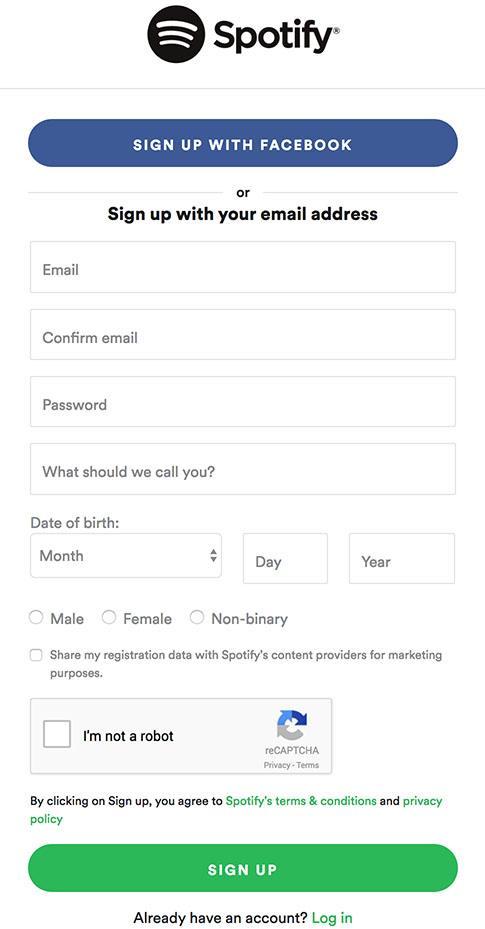Click Sign Up with Facebook button

click(x=243, y=143)
